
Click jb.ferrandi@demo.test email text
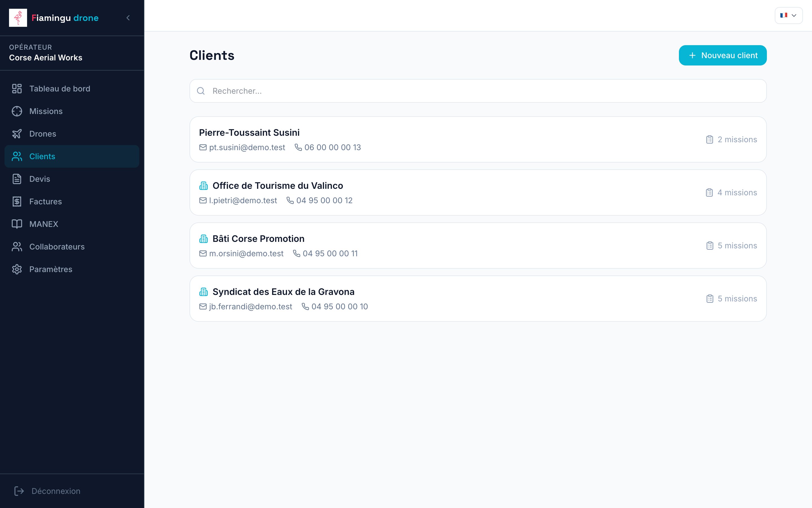click(251, 307)
